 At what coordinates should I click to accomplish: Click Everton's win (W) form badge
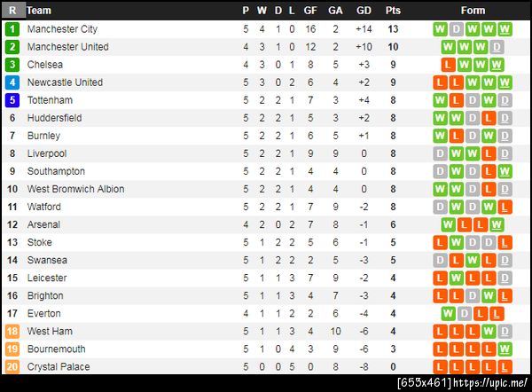click(448, 313)
